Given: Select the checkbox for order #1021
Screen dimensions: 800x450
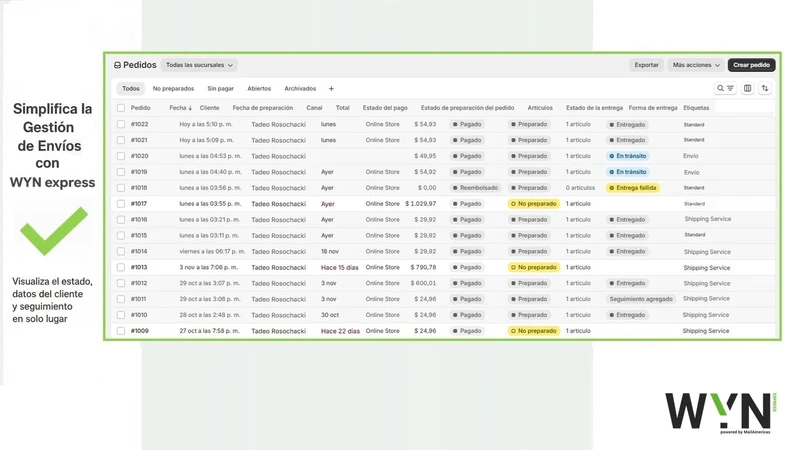Looking at the screenshot, I should pyautogui.click(x=121, y=140).
